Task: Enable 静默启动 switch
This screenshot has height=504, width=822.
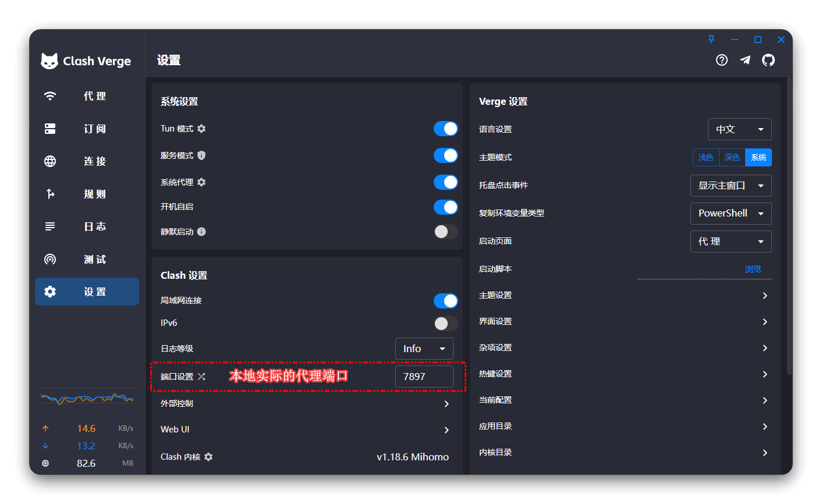Action: click(446, 232)
